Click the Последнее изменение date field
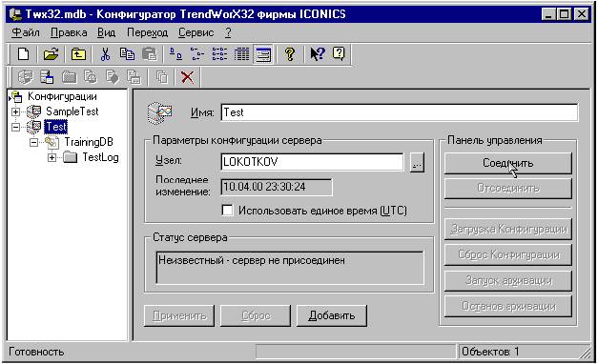Viewport: 598px width, 364px height. coord(277,187)
